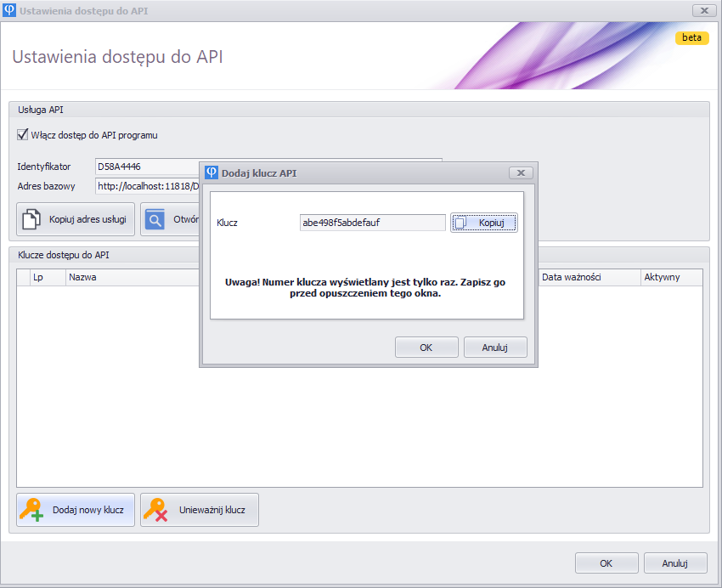
Task: Sort the table by the Nazwa column
Action: (x=127, y=277)
